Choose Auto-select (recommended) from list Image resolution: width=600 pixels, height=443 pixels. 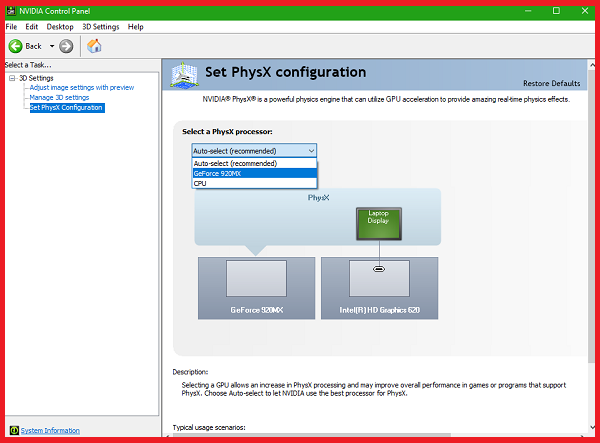point(254,163)
